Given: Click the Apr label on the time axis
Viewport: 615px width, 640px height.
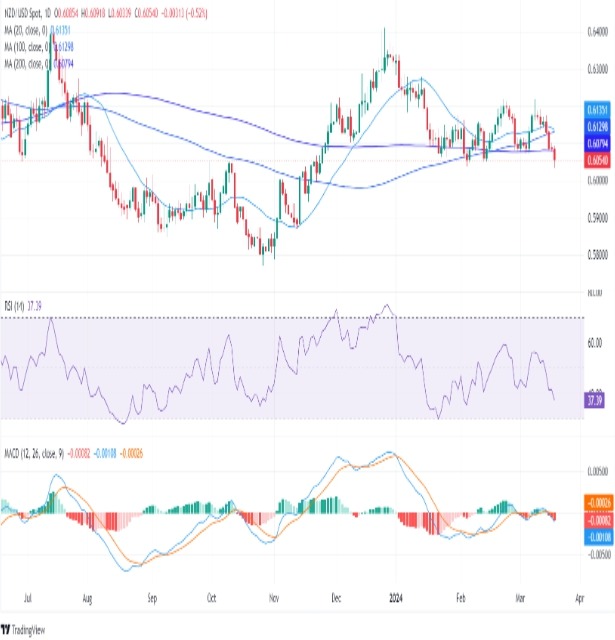Looking at the screenshot, I should pos(578,592).
